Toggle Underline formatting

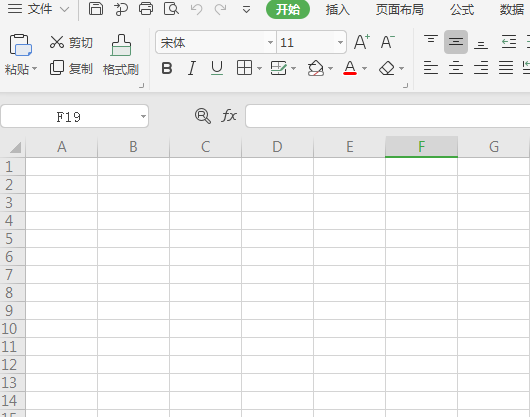tap(217, 69)
